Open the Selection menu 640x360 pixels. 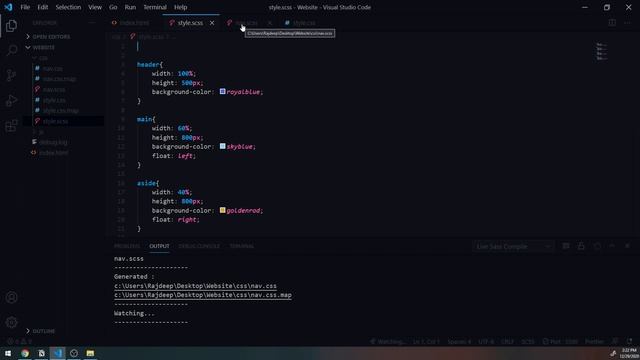click(68, 7)
